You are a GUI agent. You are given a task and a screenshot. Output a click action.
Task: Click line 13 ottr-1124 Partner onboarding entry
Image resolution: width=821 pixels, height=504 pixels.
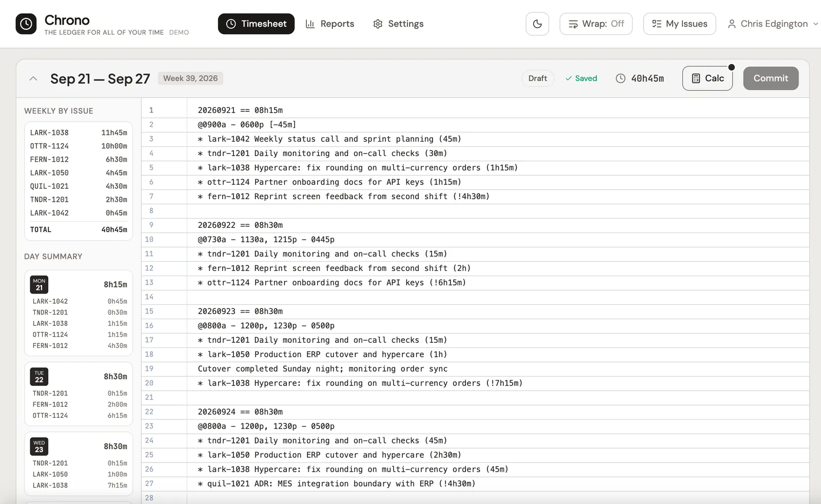[332, 282]
